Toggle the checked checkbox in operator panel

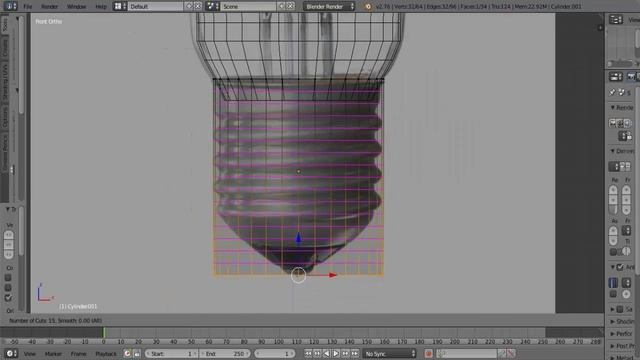click(8, 298)
